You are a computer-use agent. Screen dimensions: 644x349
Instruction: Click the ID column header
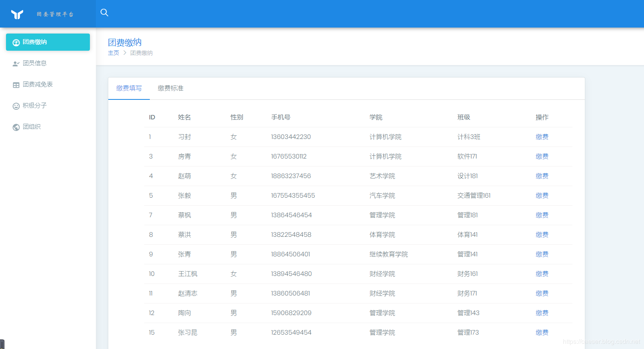pyautogui.click(x=152, y=117)
